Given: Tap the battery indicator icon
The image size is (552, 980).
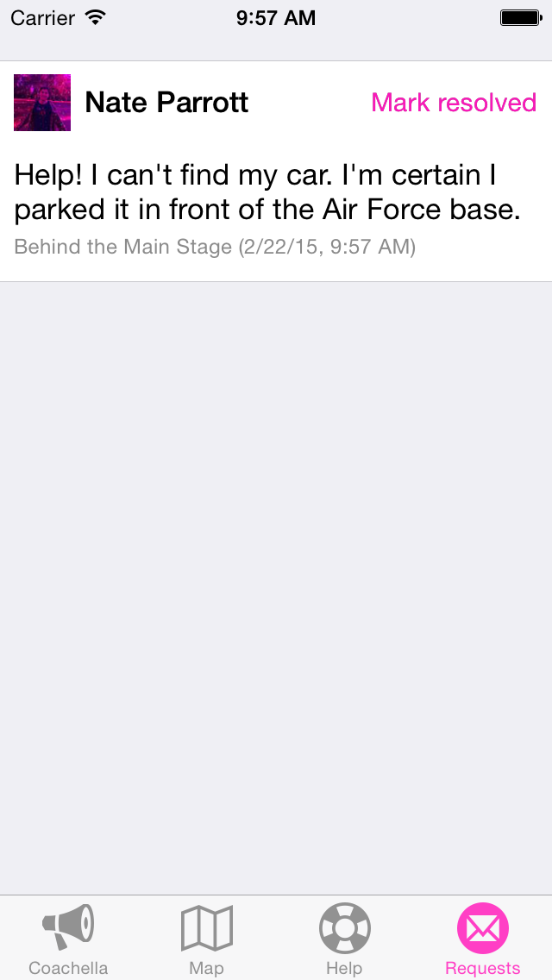Looking at the screenshot, I should pyautogui.click(x=521, y=18).
